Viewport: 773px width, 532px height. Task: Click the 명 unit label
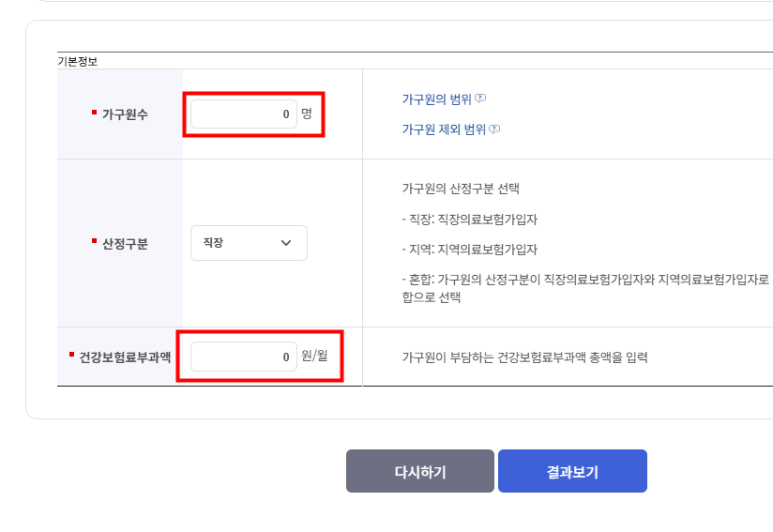coord(307,114)
